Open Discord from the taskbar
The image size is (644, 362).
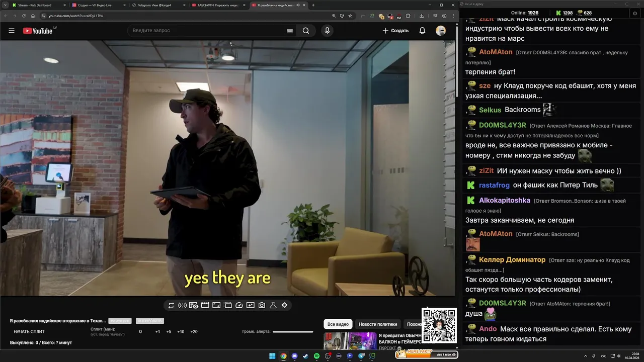tap(294, 356)
